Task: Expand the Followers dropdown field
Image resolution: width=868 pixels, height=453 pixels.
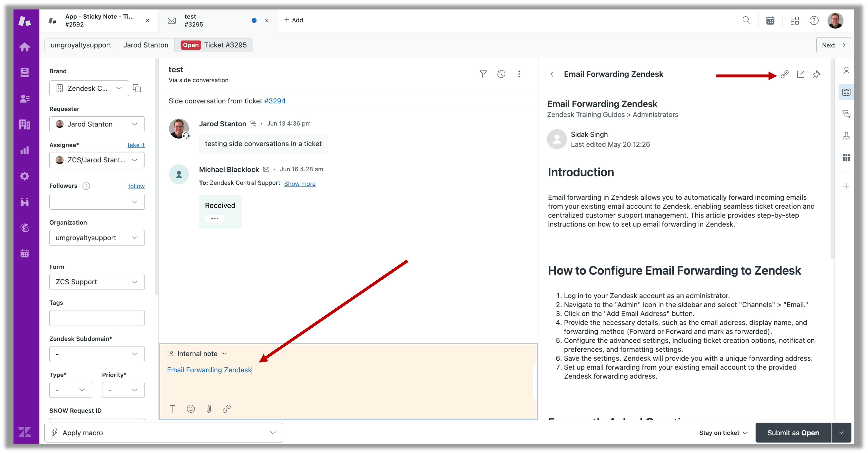Action: 97,202
